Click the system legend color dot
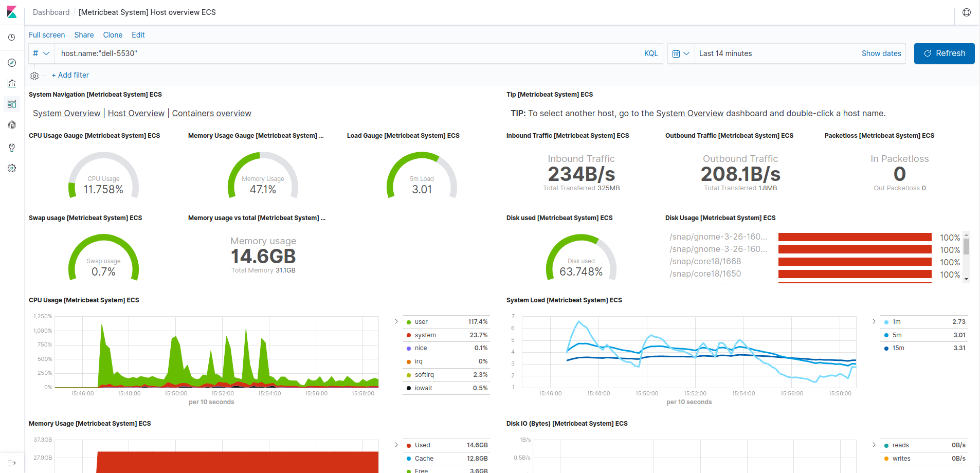 (409, 336)
